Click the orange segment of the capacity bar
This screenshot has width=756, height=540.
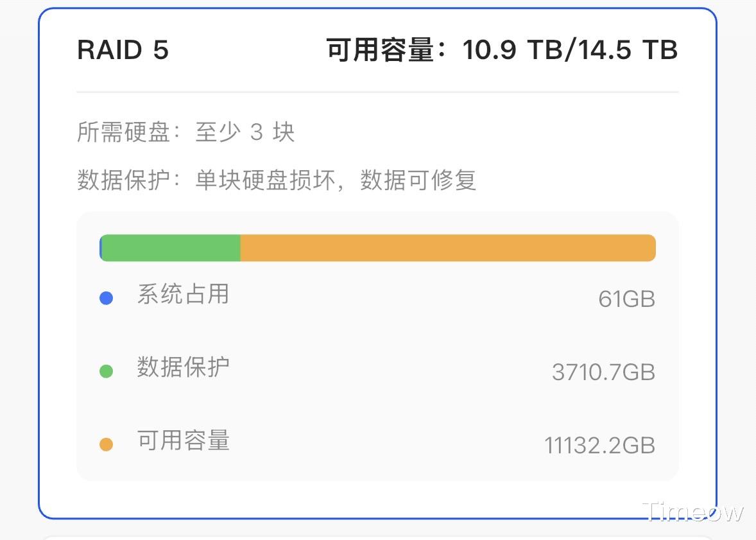pyautogui.click(x=447, y=248)
